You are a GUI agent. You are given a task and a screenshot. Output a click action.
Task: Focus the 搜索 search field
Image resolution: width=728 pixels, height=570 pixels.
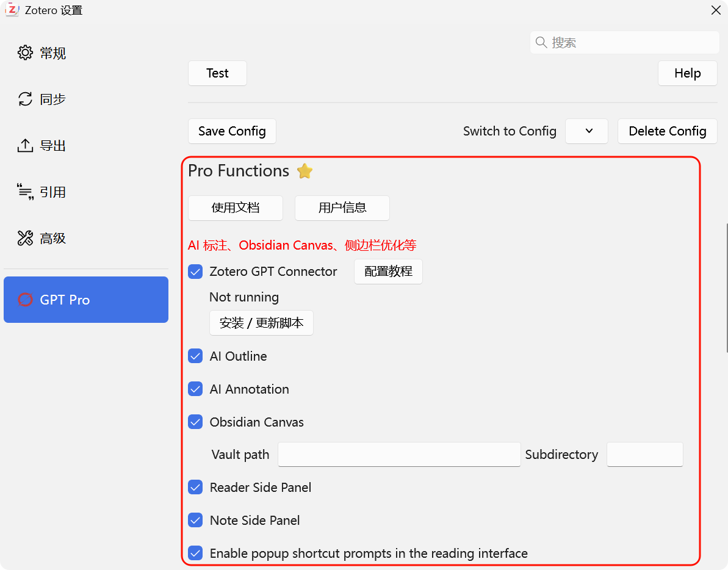click(x=624, y=42)
